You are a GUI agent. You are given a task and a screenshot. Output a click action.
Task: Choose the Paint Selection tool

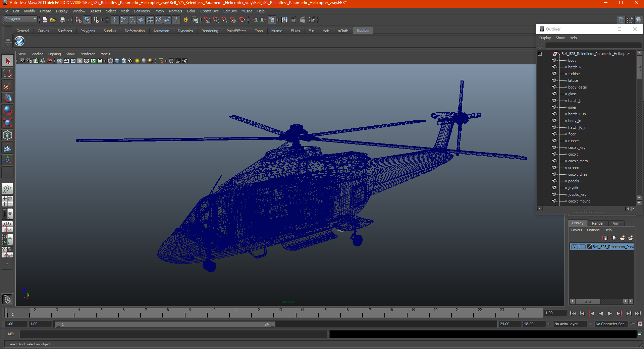[x=7, y=86]
